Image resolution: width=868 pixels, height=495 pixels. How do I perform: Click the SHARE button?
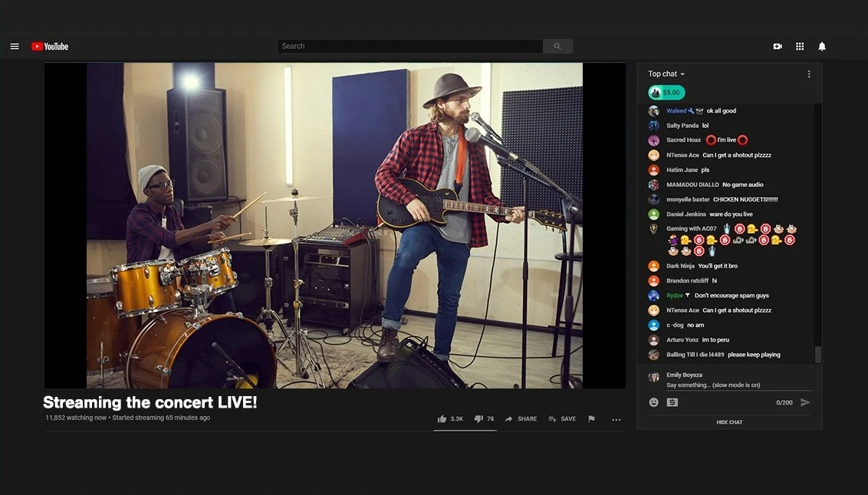coord(521,419)
